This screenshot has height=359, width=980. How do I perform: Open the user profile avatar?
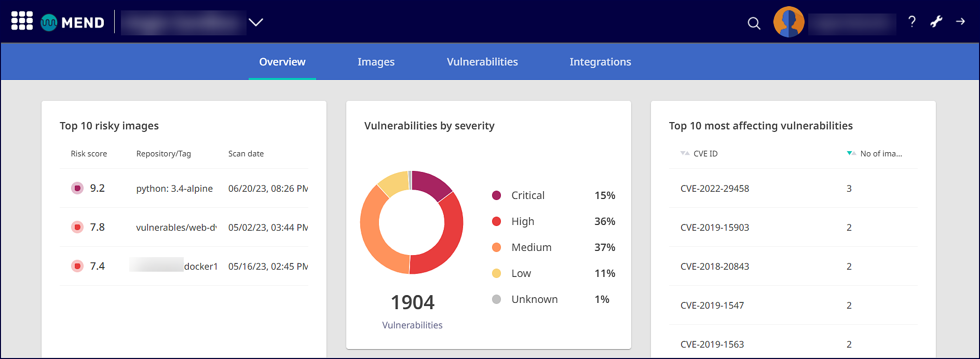788,22
